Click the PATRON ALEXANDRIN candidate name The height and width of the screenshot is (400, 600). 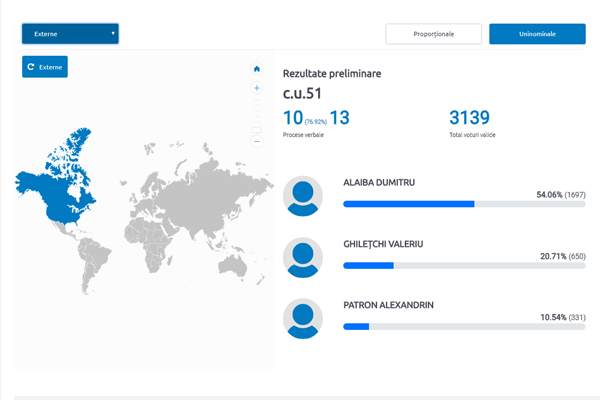click(x=388, y=304)
